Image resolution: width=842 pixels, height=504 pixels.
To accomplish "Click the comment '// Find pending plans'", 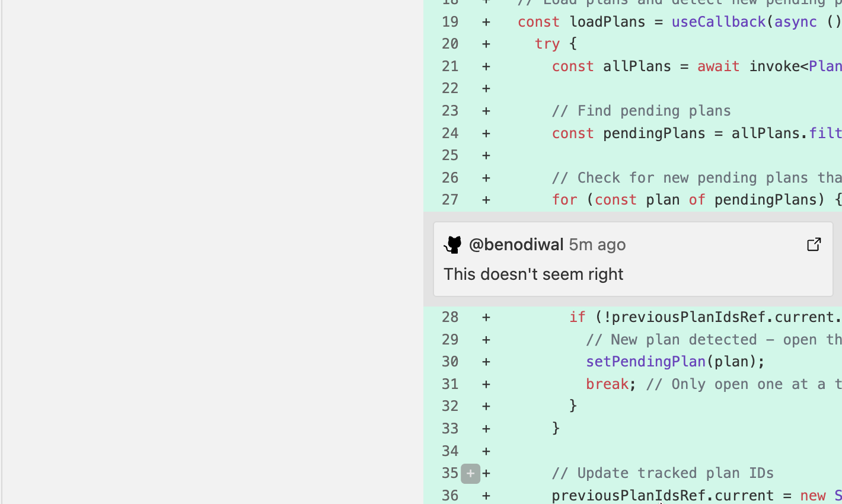I will coord(641,110).
